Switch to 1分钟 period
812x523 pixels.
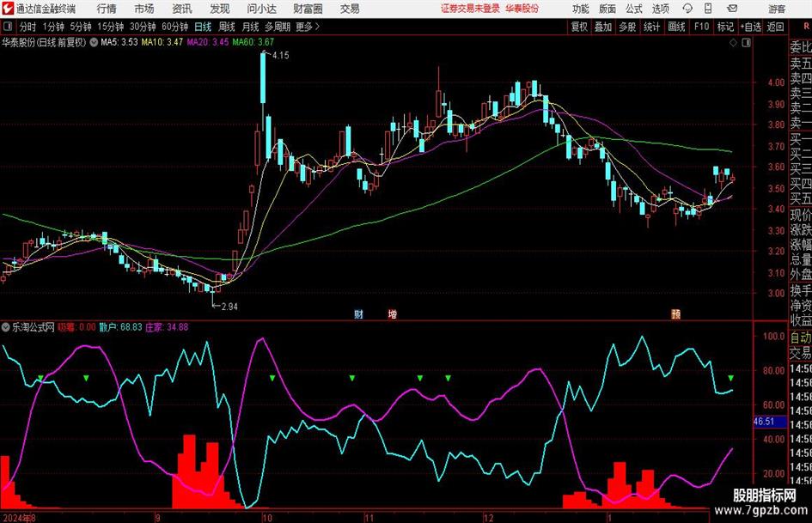pyautogui.click(x=52, y=27)
